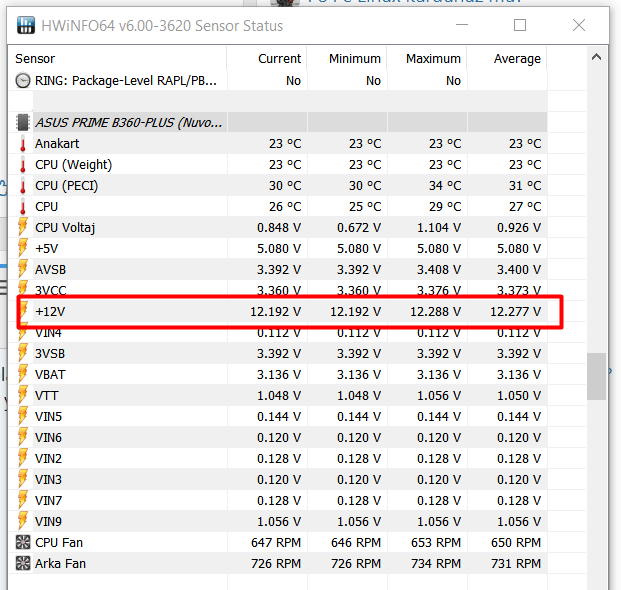Click the thermometer icon for CPU (PECI)
Viewport: 621px width, 590px height.
(x=23, y=185)
